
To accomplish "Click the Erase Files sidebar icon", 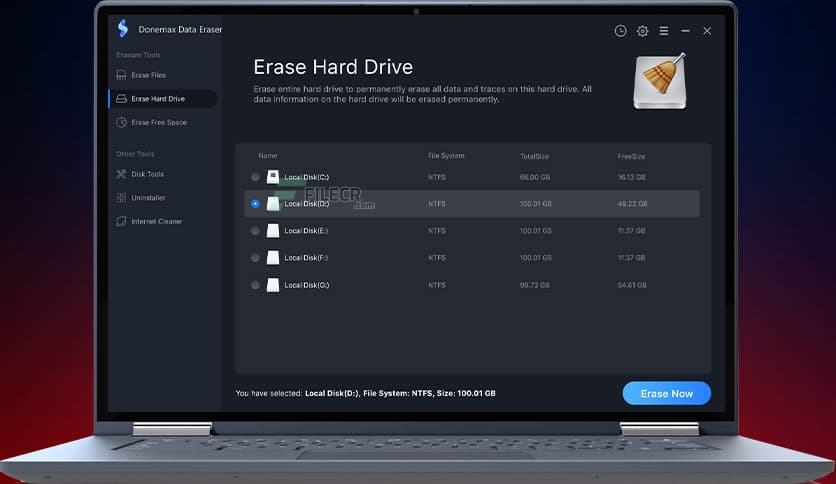I will tap(122, 75).
